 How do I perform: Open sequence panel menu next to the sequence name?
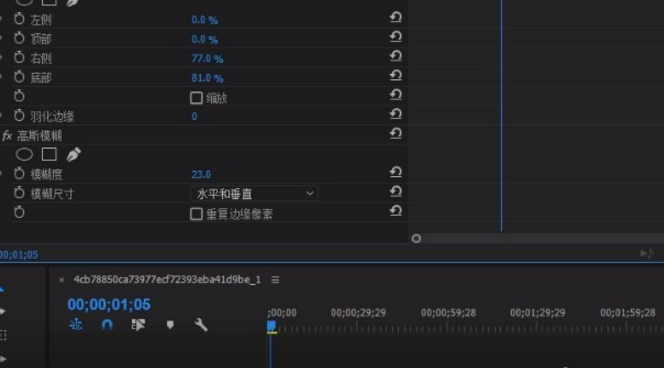coord(275,280)
